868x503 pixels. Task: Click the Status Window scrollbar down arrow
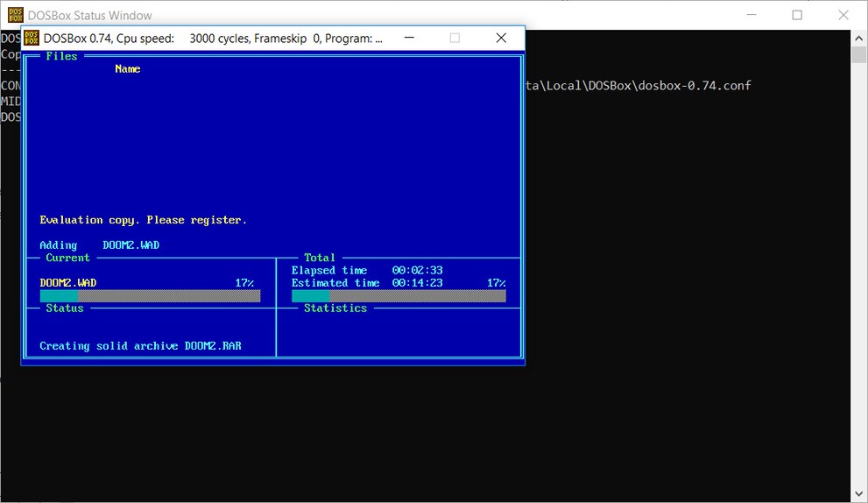click(x=858, y=493)
